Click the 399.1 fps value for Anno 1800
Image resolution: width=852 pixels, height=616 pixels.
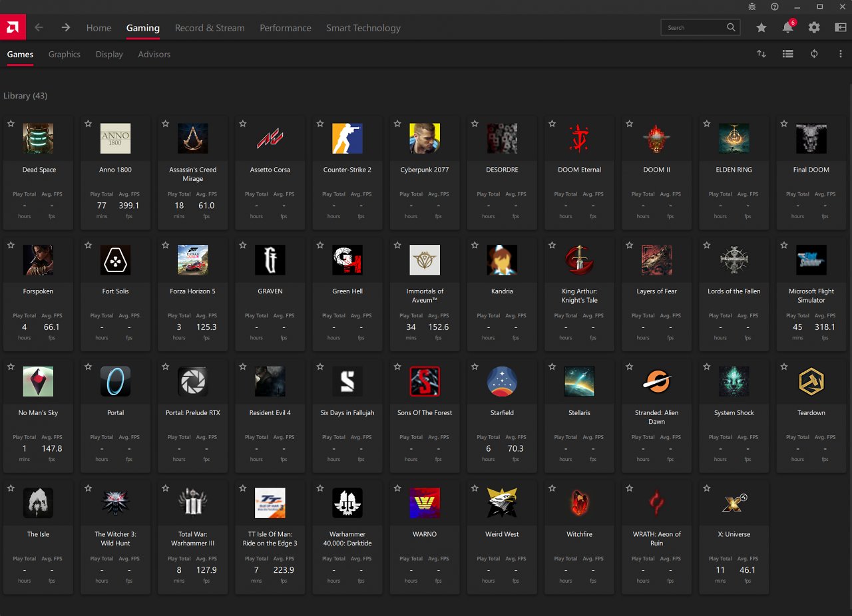click(129, 206)
